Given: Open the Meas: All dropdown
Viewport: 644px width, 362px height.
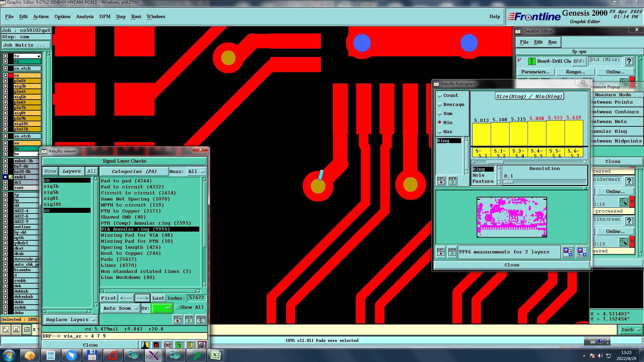Looking at the screenshot, I should 197,171.
